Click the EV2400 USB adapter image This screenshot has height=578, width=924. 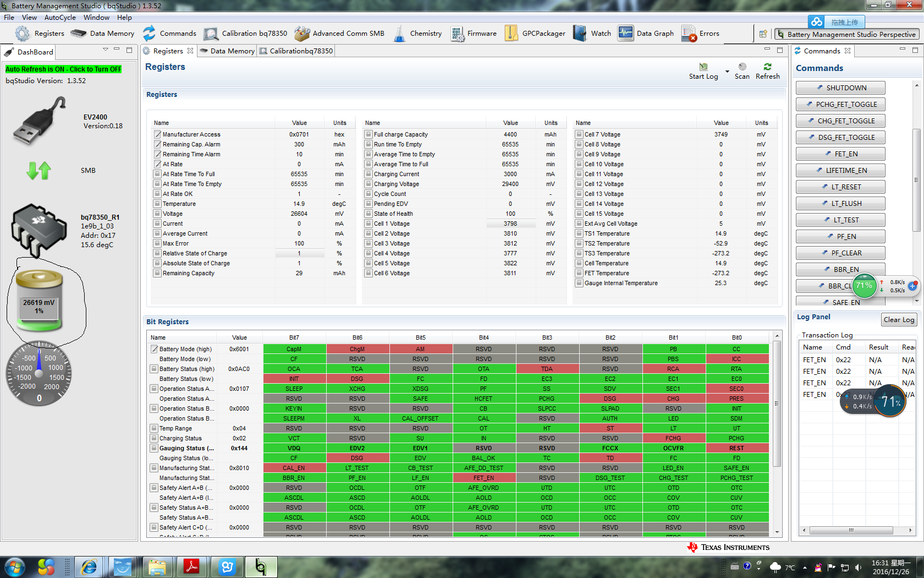point(40,121)
